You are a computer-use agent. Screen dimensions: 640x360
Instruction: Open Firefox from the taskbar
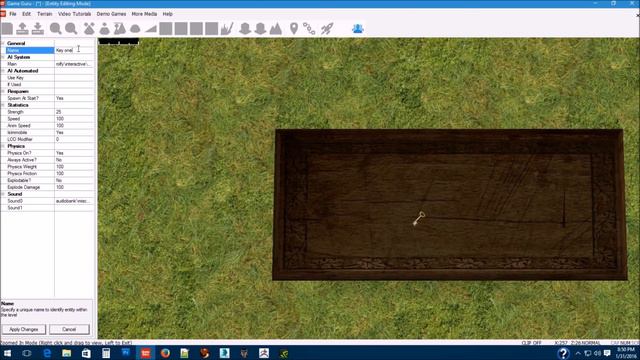click(x=165, y=353)
